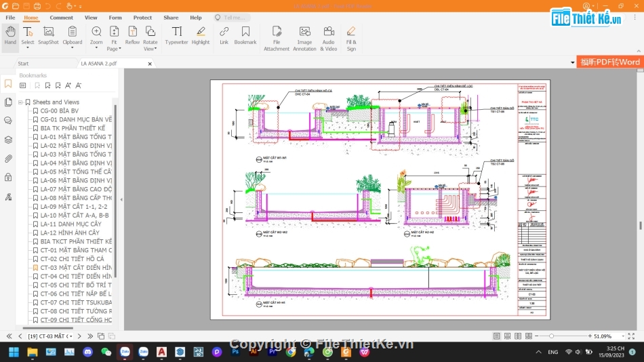Open the page number dropdown in status bar
The image size is (644, 362).
click(x=71, y=336)
